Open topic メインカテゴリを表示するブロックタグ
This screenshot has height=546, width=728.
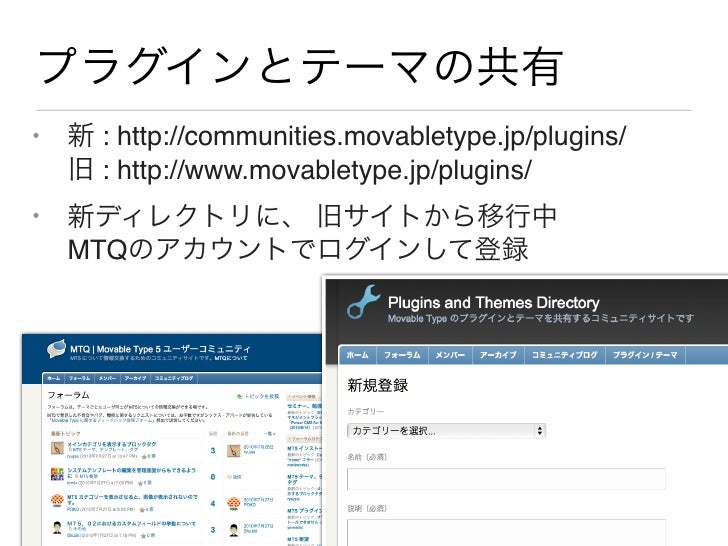112,444
